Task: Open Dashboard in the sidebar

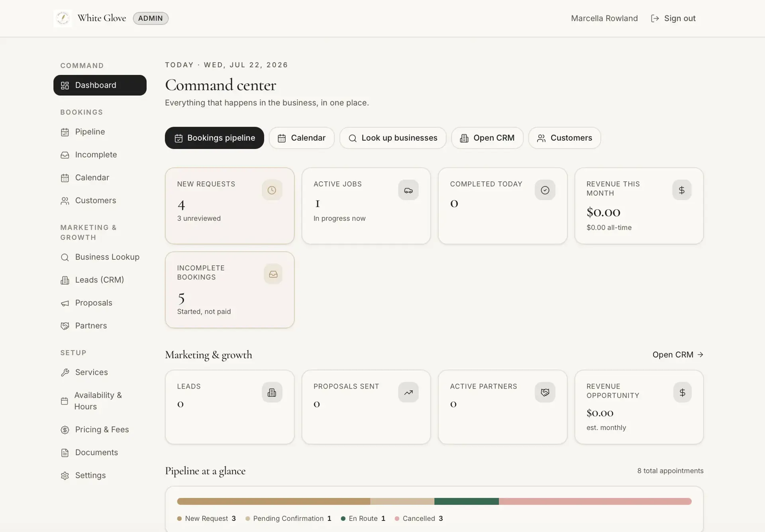Action: click(x=100, y=85)
